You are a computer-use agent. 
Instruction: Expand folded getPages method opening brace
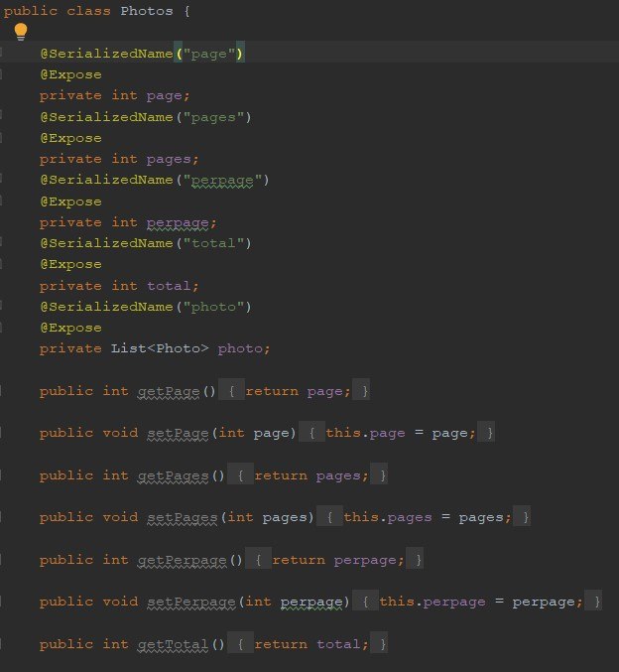240,474
